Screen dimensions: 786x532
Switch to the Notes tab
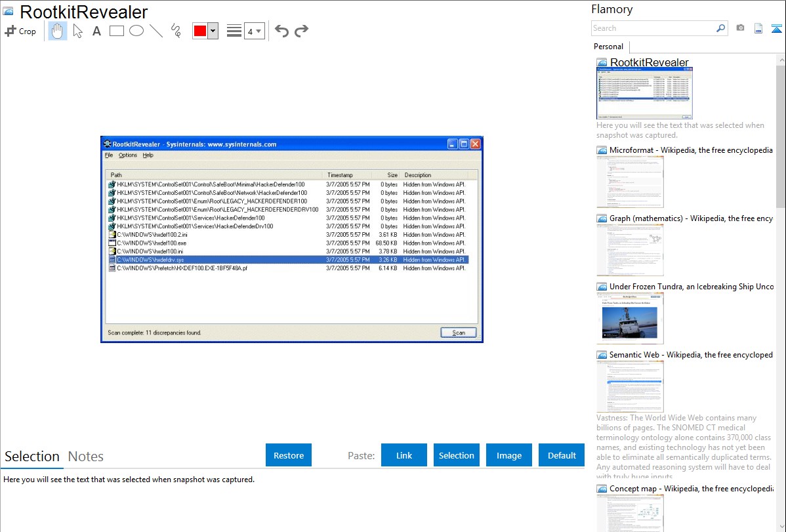pyautogui.click(x=86, y=457)
